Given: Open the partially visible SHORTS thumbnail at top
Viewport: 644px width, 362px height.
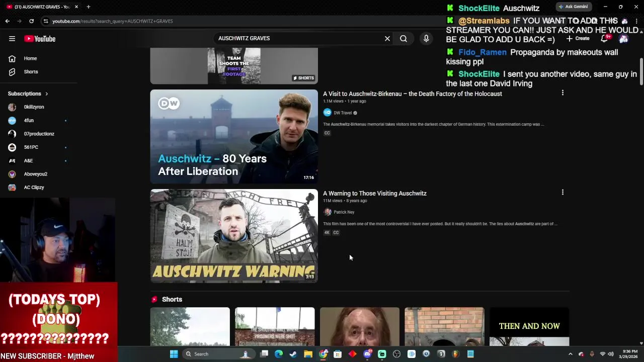Looking at the screenshot, I should tap(234, 66).
